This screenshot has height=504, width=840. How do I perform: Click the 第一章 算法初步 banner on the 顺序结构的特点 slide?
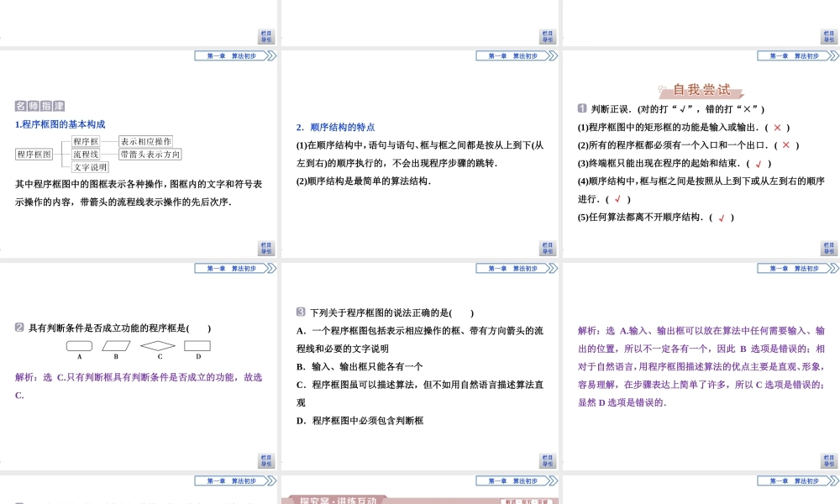click(x=517, y=55)
